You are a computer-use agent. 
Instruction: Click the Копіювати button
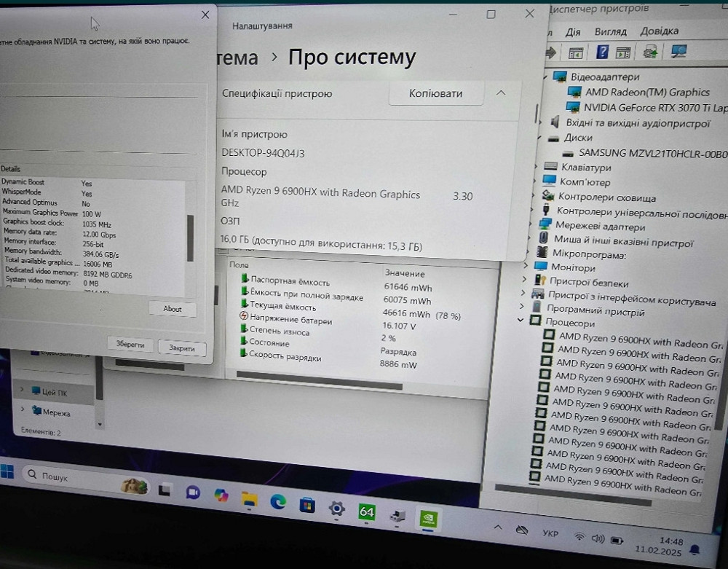435,93
